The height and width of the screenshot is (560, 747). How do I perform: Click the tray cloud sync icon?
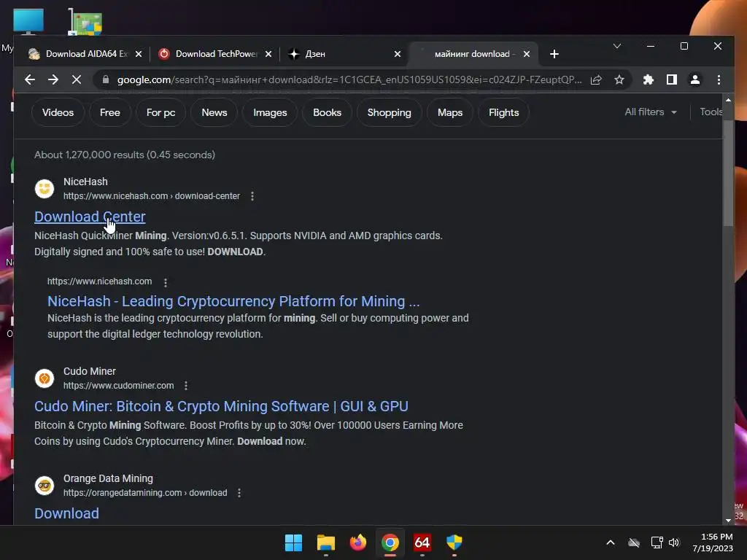tap(634, 542)
